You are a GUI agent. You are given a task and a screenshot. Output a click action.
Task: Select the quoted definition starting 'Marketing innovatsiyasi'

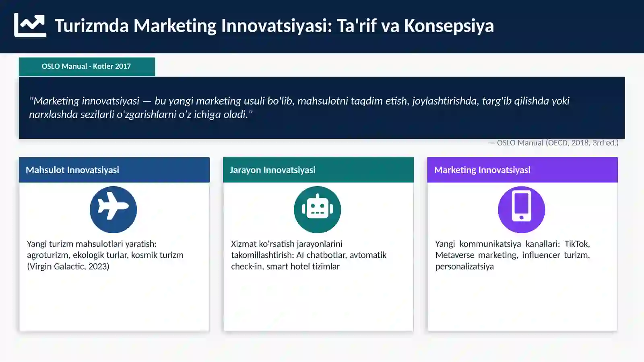[299, 107]
